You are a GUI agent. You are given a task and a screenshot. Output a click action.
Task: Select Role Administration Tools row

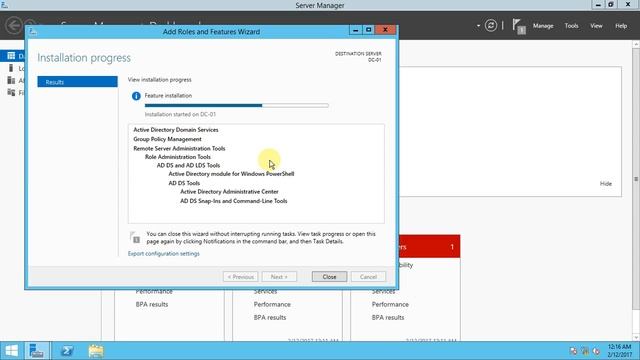tap(178, 157)
